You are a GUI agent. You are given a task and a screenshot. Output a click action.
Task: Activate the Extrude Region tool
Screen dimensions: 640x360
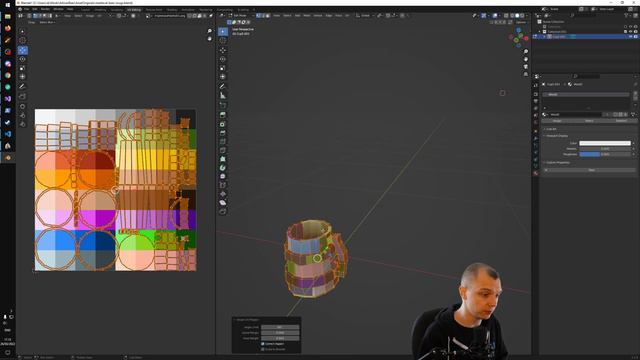point(223,115)
